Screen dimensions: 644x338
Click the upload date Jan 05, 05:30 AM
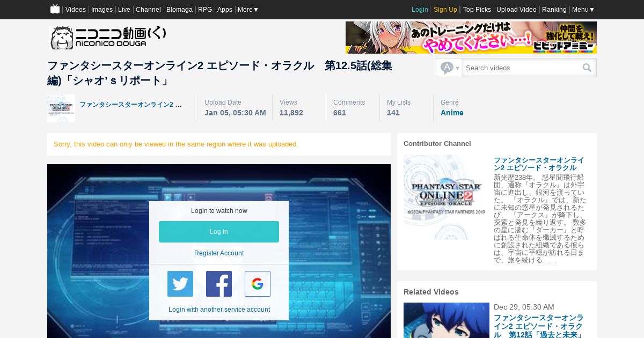pos(235,113)
